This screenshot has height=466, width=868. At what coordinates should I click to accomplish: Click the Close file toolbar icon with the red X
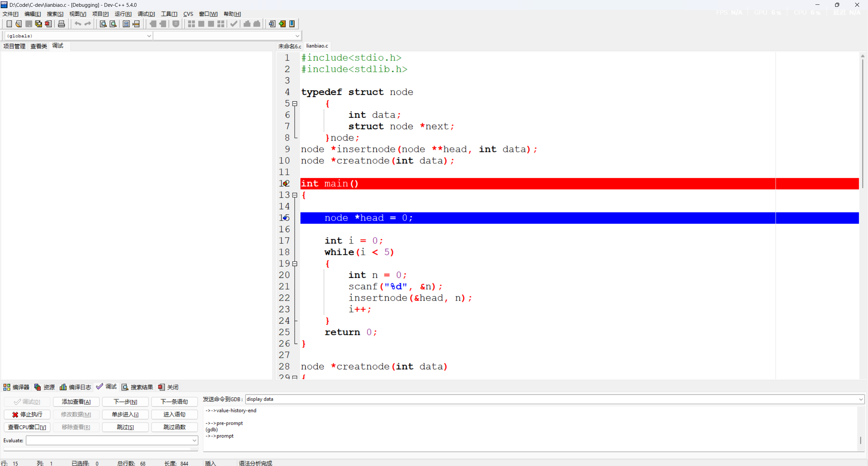coord(48,24)
